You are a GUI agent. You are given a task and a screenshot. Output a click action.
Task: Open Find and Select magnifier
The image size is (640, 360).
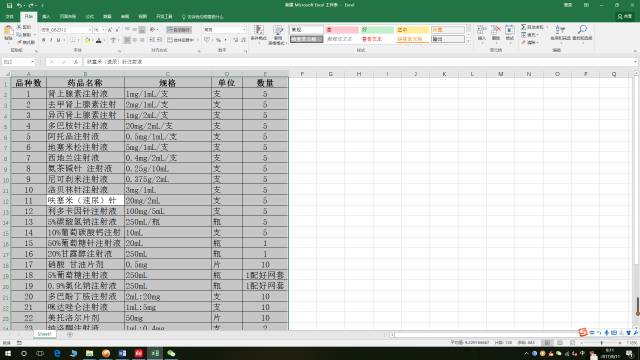[x=582, y=33]
